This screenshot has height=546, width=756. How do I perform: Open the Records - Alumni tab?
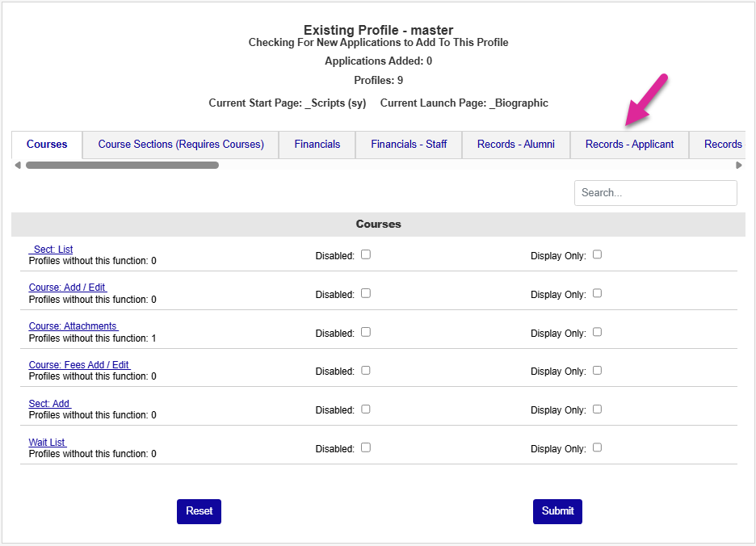tap(515, 145)
